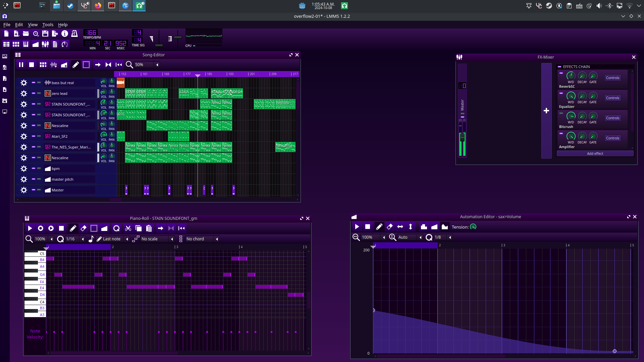This screenshot has width=644, height=362.
Task: Copy selected notes in the Piano-Roll
Action: click(x=139, y=228)
